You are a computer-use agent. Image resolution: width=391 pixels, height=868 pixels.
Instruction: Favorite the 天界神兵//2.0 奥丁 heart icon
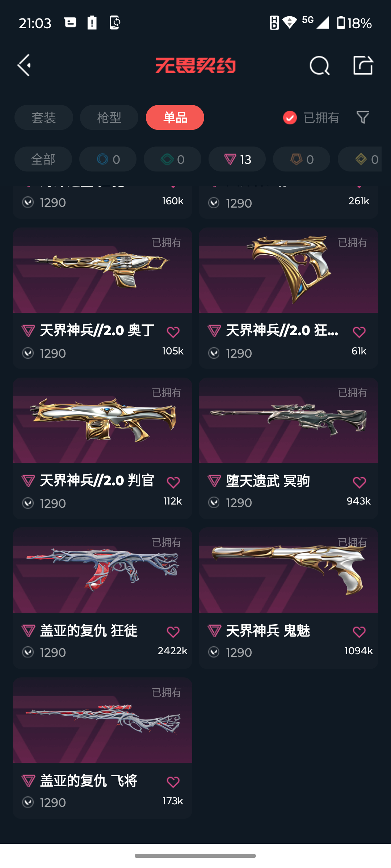pos(173,332)
